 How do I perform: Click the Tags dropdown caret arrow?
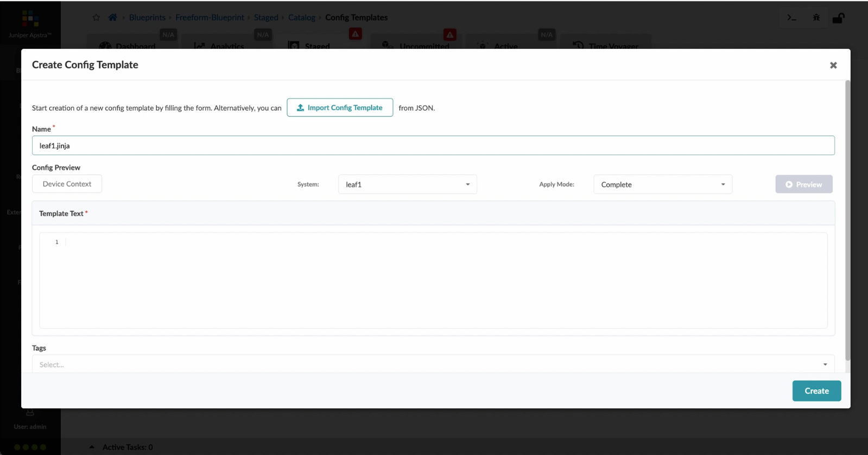point(825,364)
